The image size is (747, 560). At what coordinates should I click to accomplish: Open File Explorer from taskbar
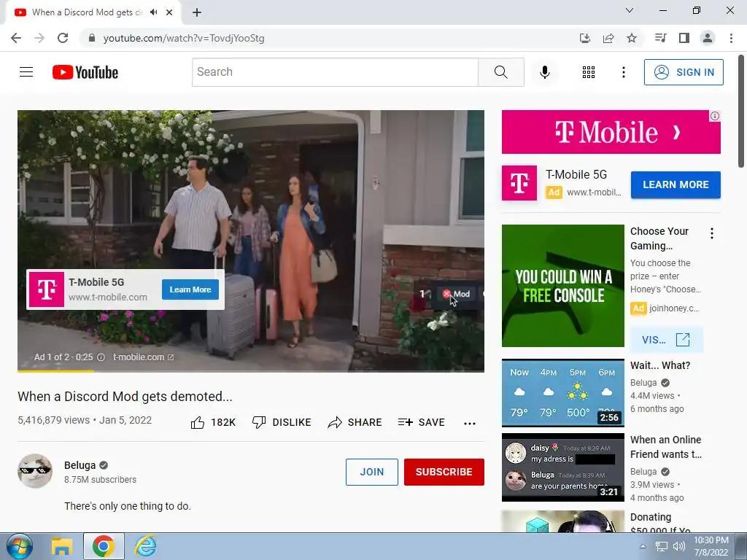tap(61, 546)
